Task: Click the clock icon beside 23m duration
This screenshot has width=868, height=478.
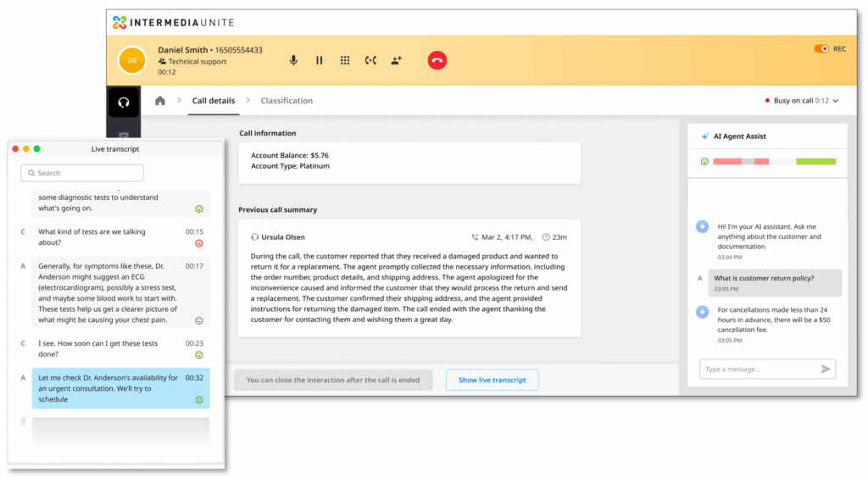Action: 546,237
